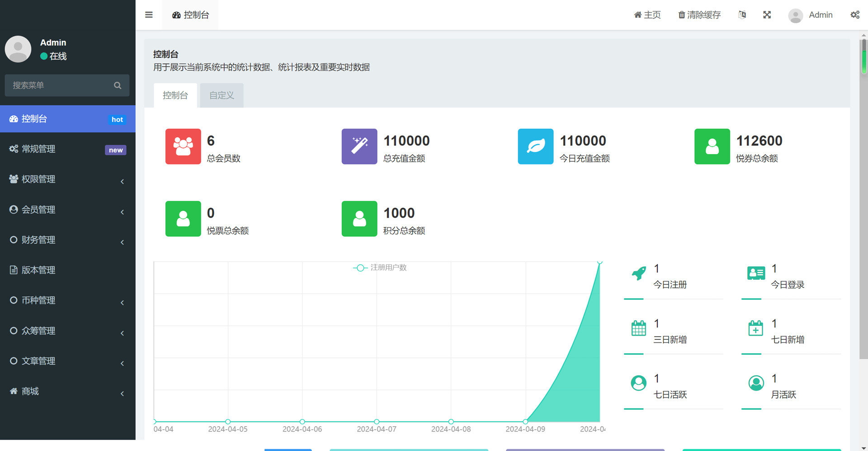Expand the 会员管理 submenu arrow
868x451 pixels.
point(123,212)
